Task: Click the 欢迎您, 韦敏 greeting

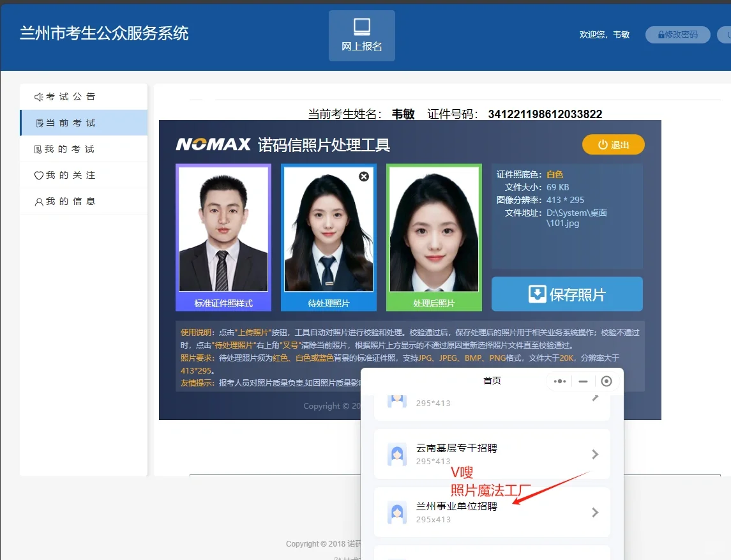Action: [x=604, y=34]
